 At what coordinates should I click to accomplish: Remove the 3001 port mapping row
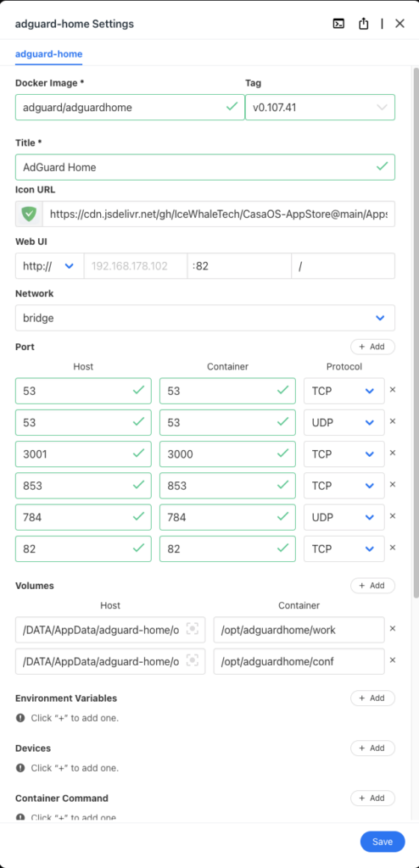[x=393, y=453]
